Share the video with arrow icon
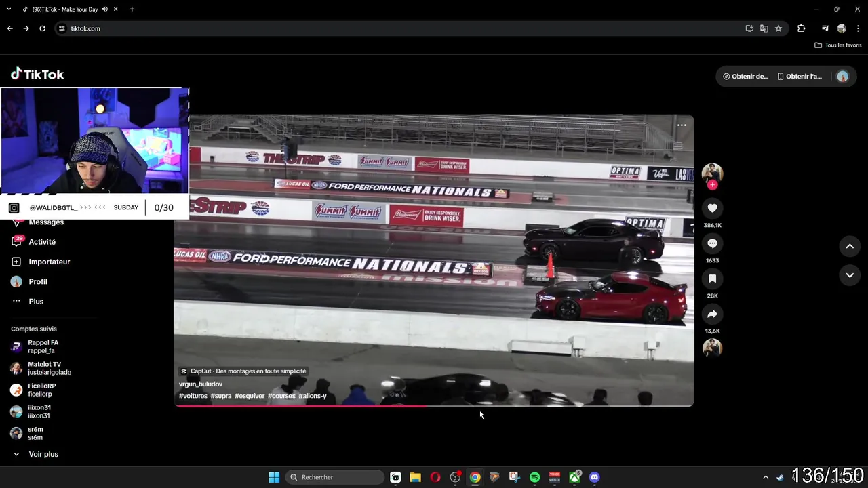 tap(712, 314)
